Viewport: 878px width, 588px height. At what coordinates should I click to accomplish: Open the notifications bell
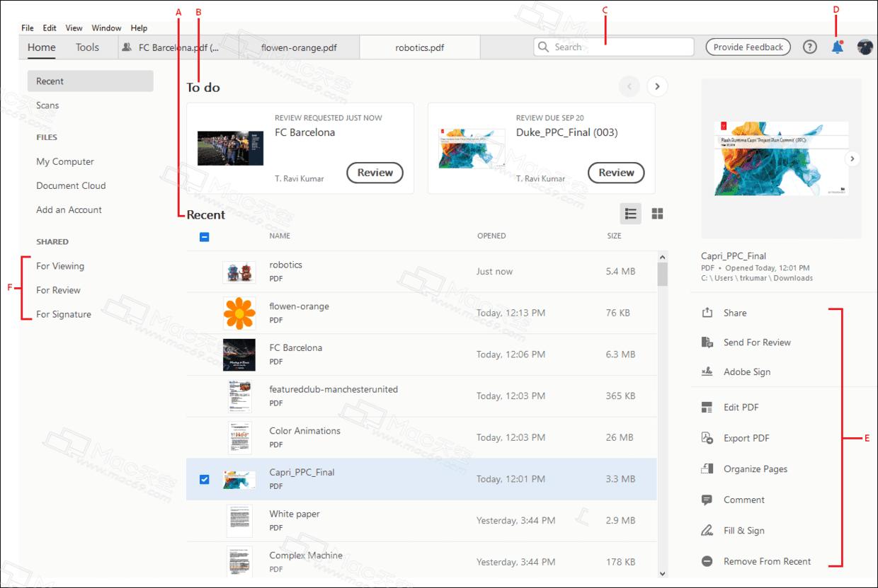coord(837,47)
